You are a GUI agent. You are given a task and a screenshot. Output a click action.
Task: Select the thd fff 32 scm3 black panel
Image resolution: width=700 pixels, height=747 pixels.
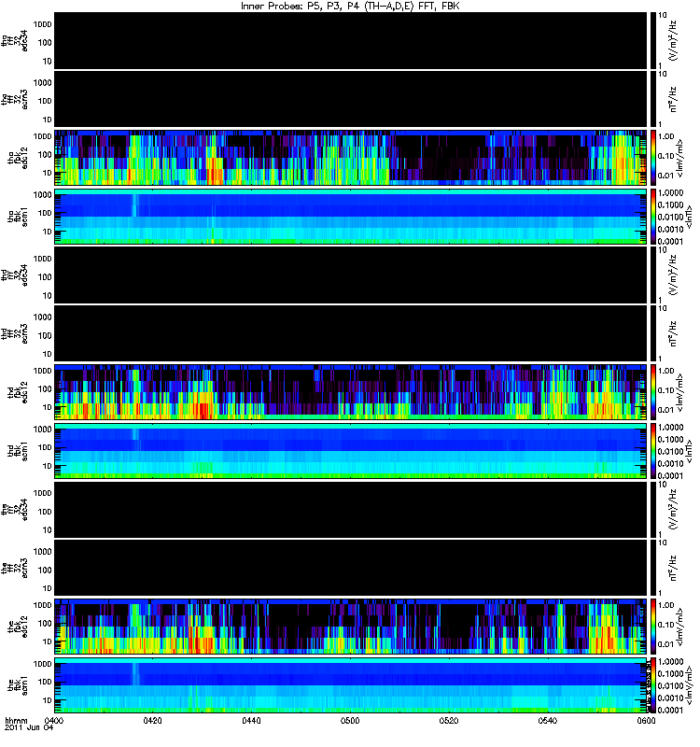351,334
